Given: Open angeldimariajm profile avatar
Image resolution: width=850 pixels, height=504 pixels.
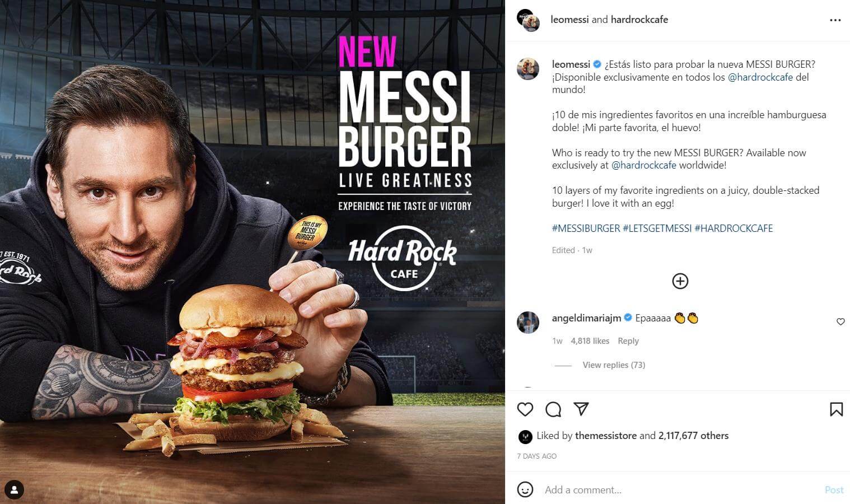Looking at the screenshot, I should click(528, 323).
